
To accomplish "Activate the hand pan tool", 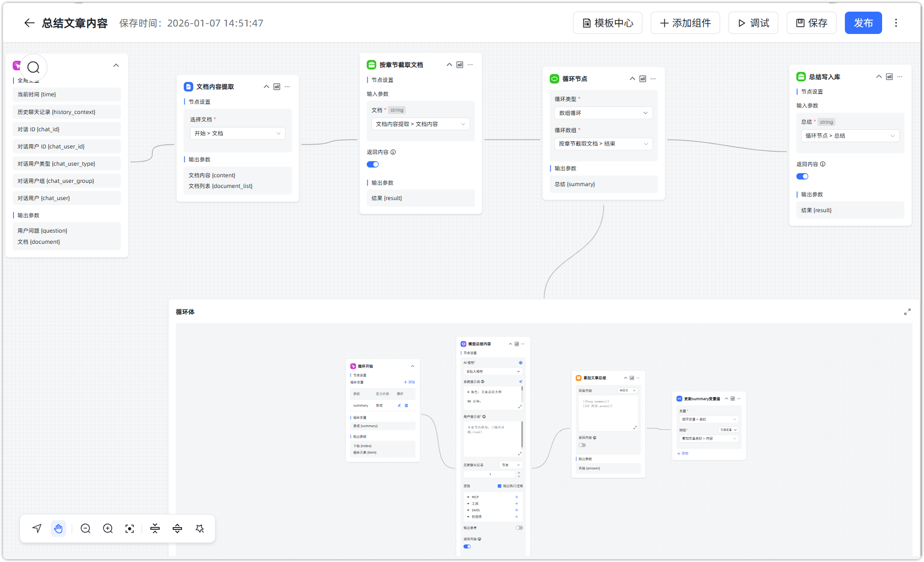I will point(58,529).
